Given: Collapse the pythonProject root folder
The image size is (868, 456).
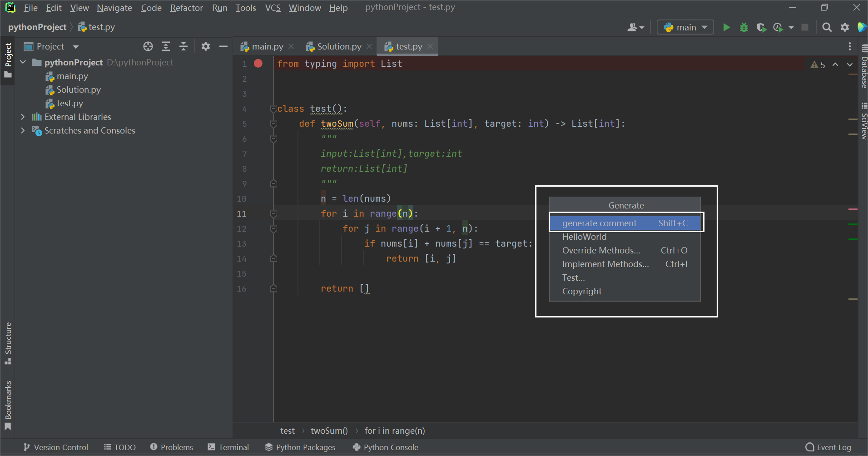Looking at the screenshot, I should [x=23, y=62].
